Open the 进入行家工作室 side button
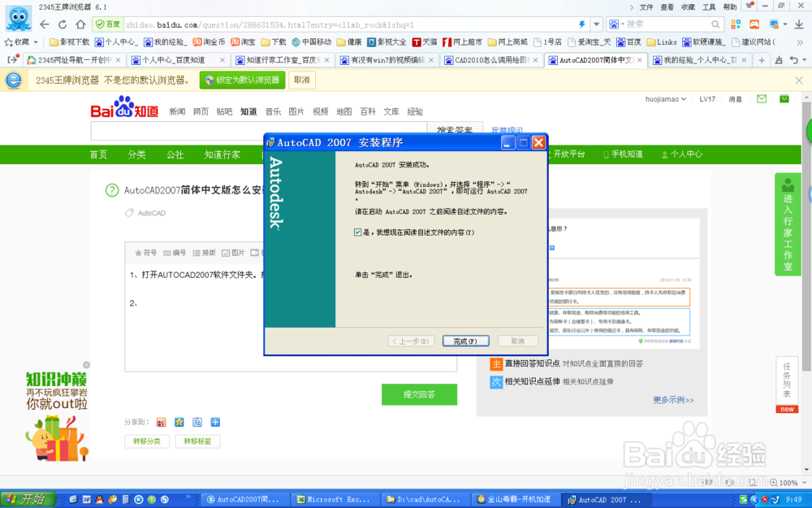This screenshot has height=508, width=812. tap(788, 224)
